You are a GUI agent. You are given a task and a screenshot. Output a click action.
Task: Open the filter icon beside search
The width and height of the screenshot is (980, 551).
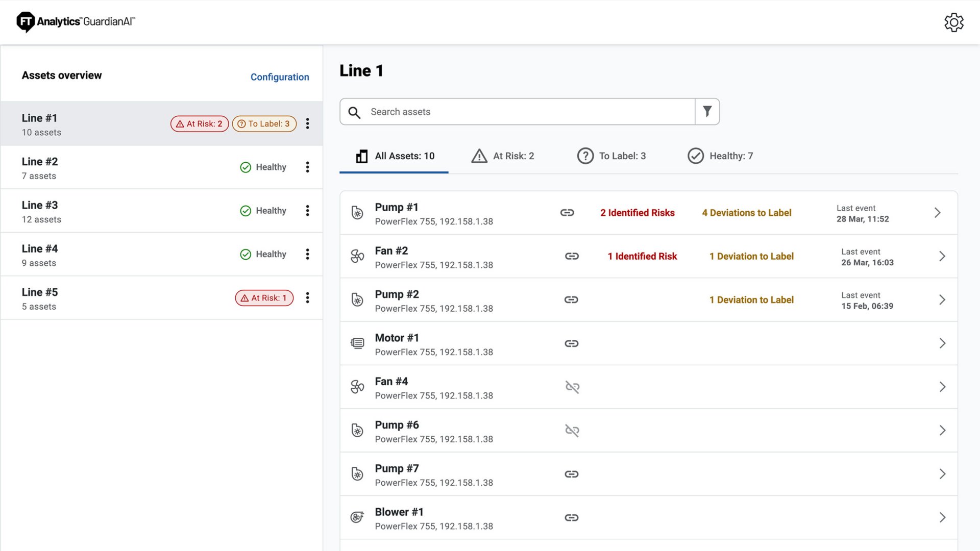(707, 111)
